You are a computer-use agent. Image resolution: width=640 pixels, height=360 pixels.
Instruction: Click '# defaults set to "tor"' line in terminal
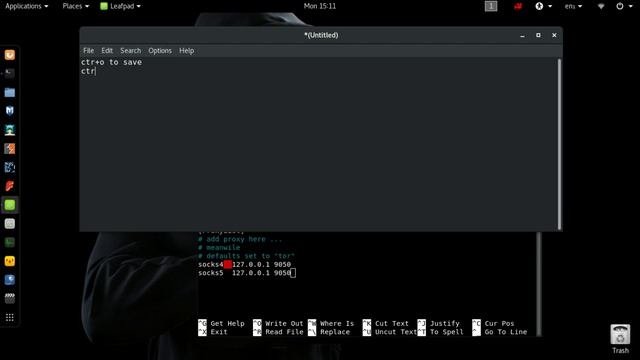247,256
